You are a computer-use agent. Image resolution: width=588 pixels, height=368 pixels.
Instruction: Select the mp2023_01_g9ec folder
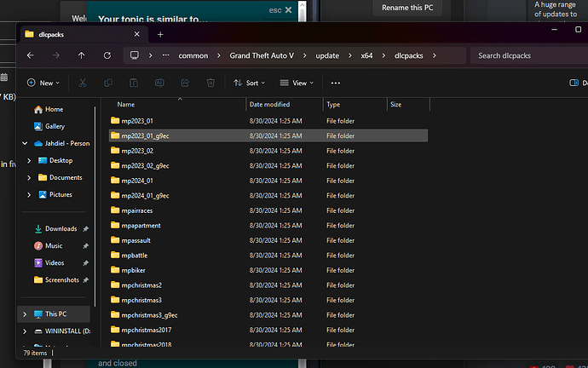(268, 135)
